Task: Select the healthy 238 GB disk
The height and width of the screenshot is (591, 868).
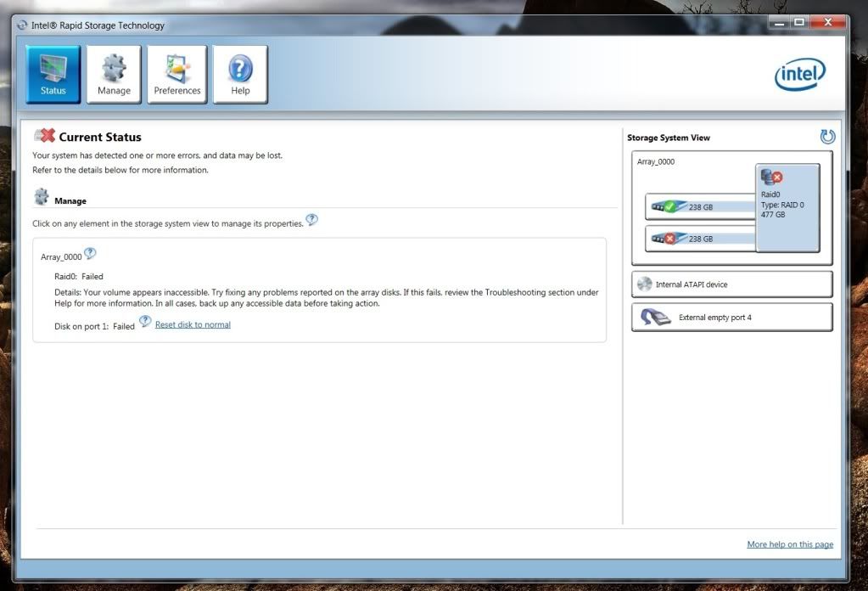Action: 701,206
